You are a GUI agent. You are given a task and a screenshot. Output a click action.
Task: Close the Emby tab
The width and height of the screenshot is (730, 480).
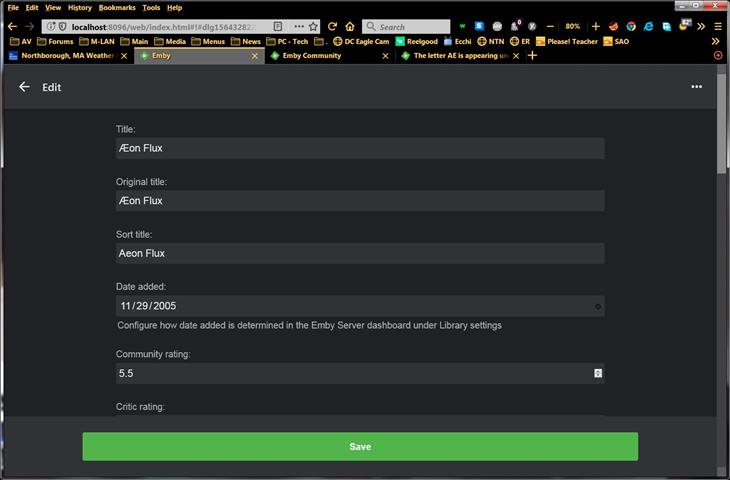tap(255, 56)
